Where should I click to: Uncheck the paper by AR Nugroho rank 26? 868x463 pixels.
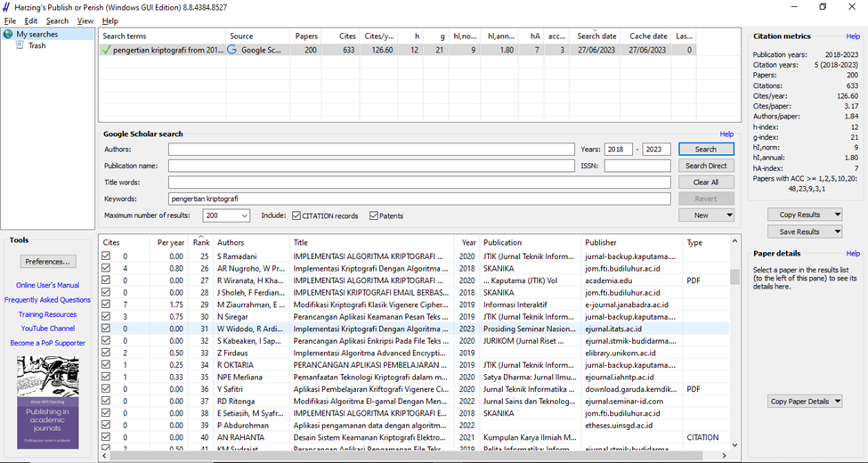pyautogui.click(x=106, y=269)
